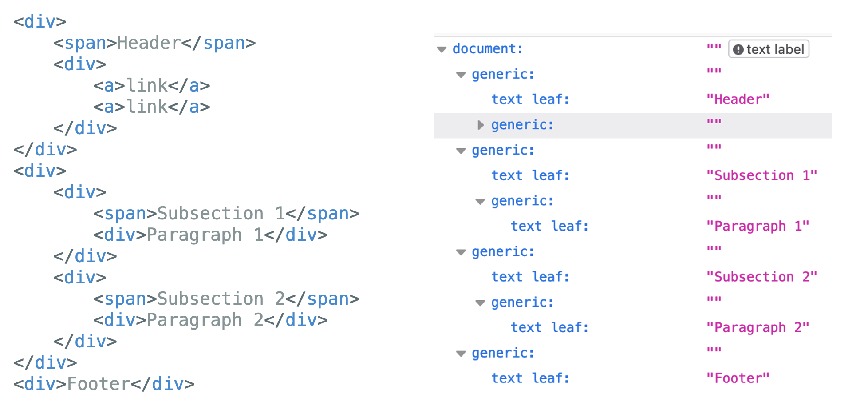This screenshot has height=414, width=868.
Task: Select the text leaf row for "Paragraph 1"
Action: pyautogui.click(x=549, y=227)
